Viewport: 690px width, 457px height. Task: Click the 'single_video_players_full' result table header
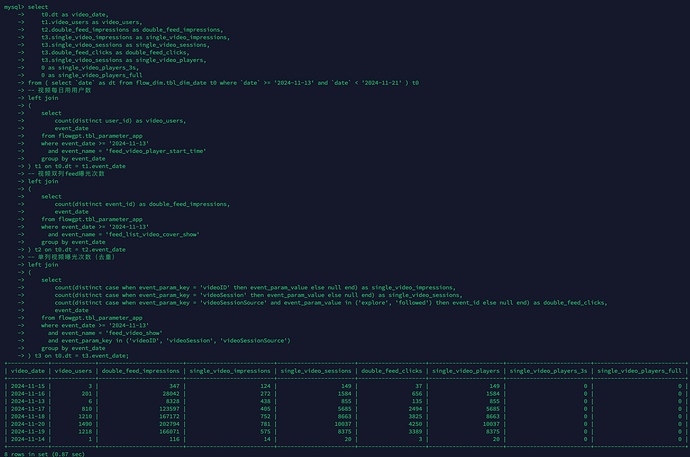pos(639,371)
